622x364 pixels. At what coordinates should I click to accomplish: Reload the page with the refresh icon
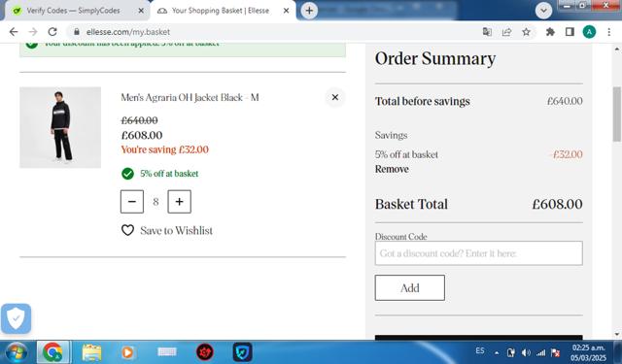click(x=52, y=32)
